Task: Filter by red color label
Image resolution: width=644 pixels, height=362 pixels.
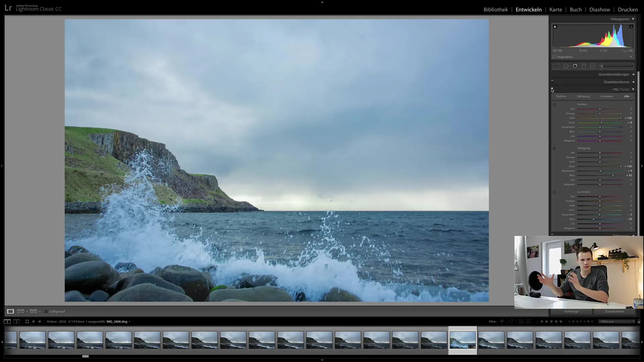Action: click(x=570, y=322)
